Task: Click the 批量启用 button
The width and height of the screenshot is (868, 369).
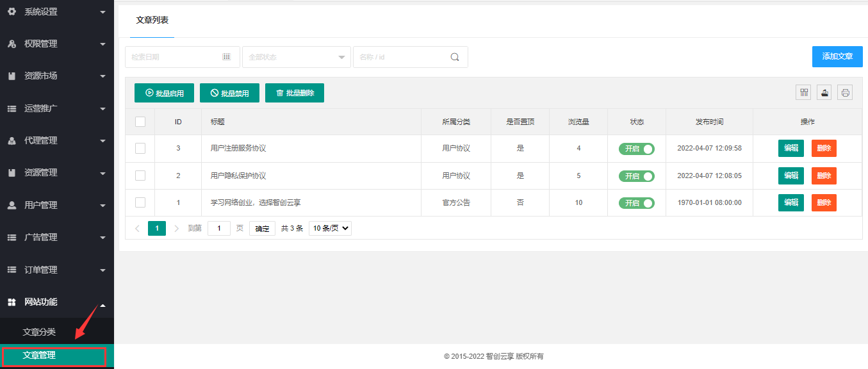Action: point(164,93)
